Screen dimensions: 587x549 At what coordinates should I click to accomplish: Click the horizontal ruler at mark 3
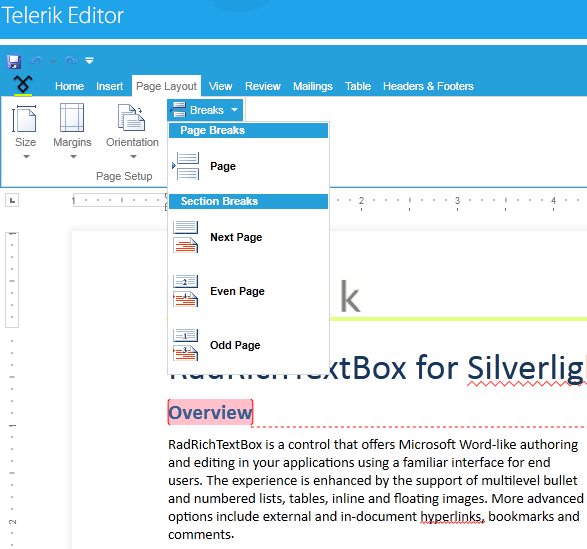[x=457, y=200]
